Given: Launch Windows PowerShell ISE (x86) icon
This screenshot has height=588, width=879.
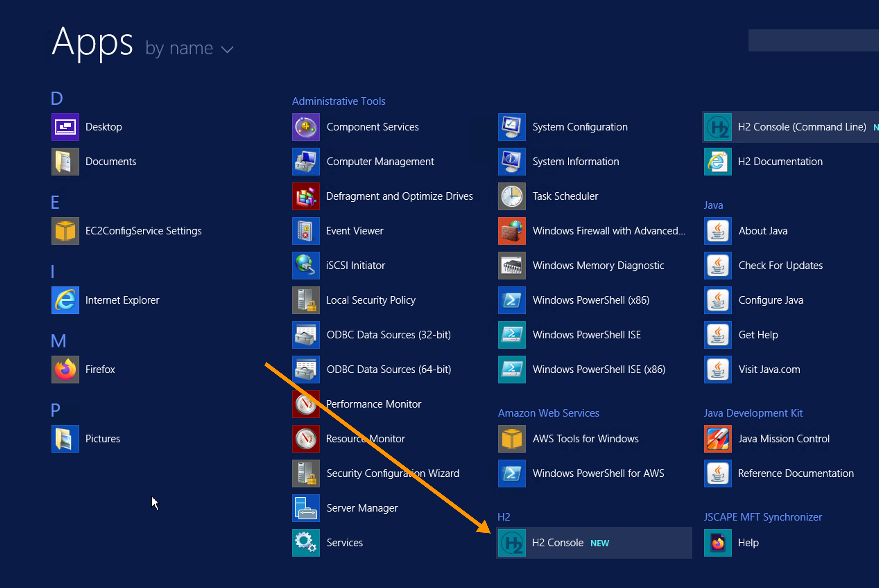Looking at the screenshot, I should [512, 369].
